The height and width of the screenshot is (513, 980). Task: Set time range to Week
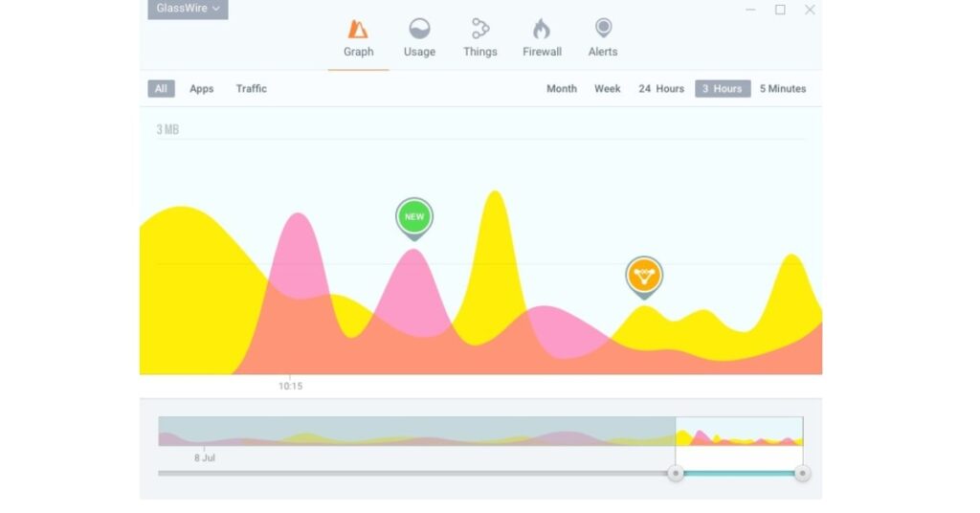pyautogui.click(x=608, y=89)
